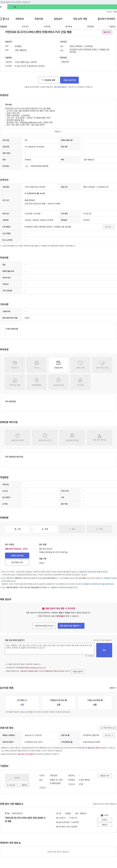Switch to the 근무조건 tab
The width and height of the screenshot is (117, 868).
(25, 27)
